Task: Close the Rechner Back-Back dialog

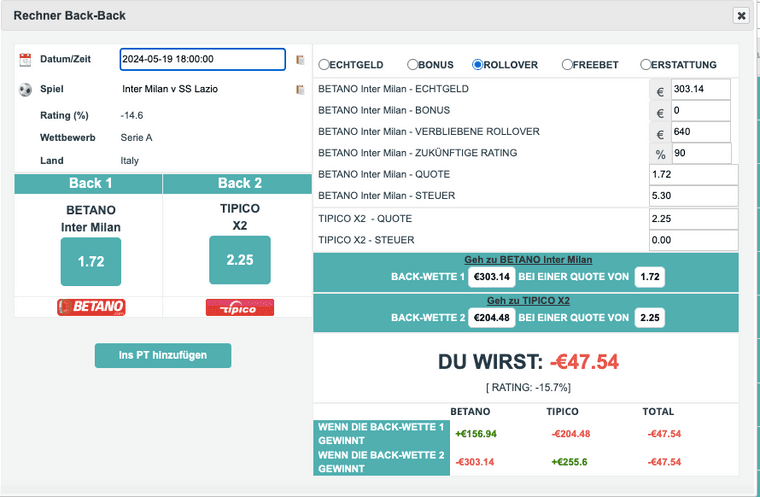Action: pos(741,16)
